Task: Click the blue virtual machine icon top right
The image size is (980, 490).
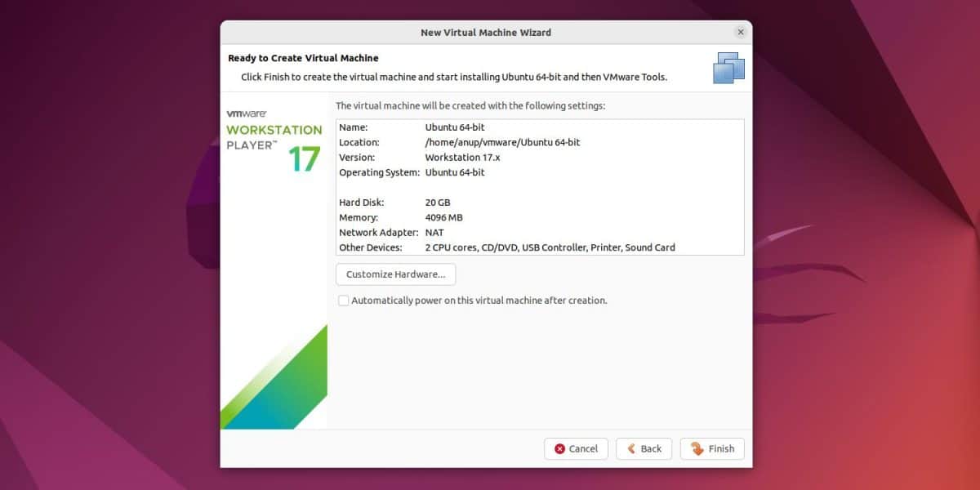Action: [x=728, y=68]
